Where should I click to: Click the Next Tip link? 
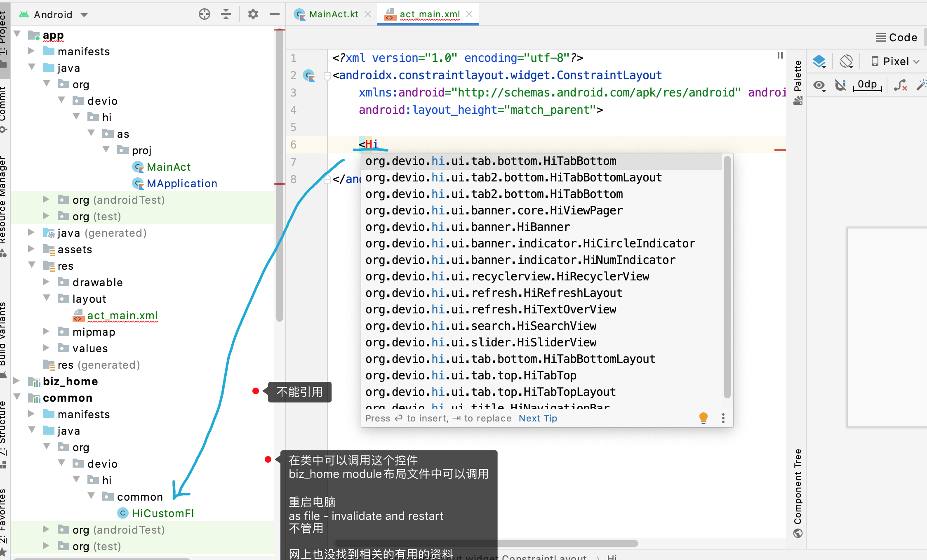[538, 418]
